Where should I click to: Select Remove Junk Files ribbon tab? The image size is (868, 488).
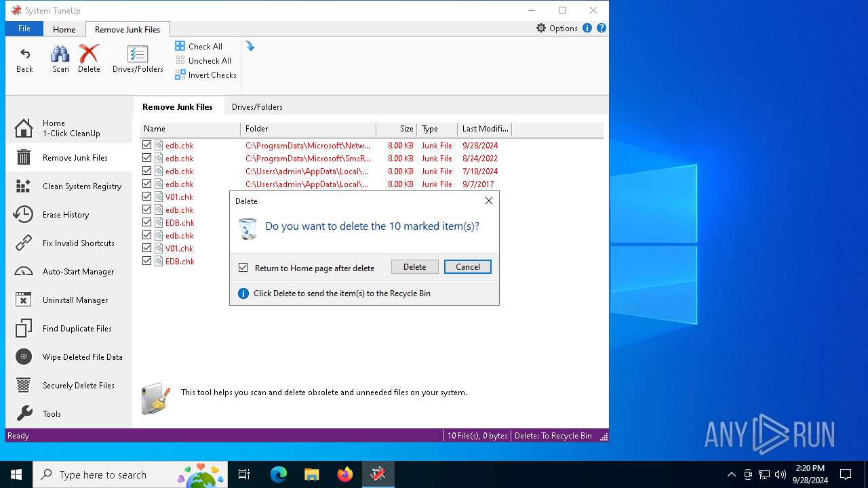(127, 29)
